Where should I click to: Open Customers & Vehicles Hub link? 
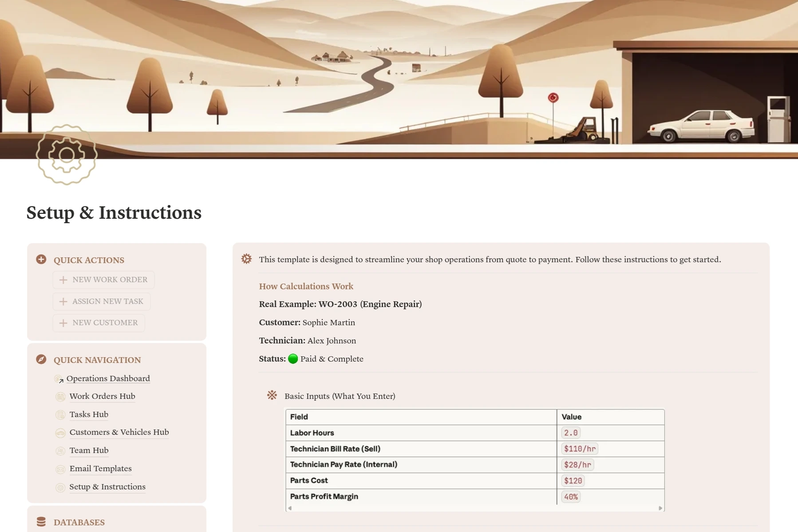pos(119,432)
